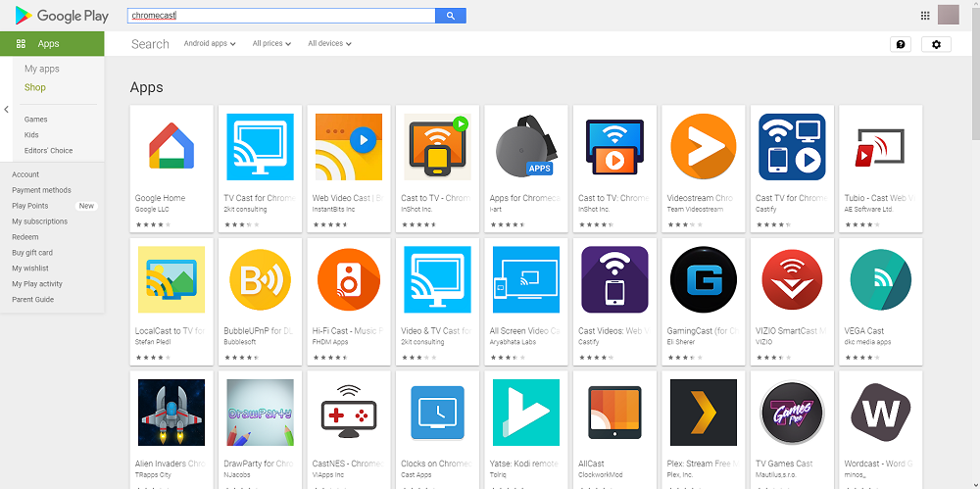Image resolution: width=980 pixels, height=489 pixels.
Task: Click the Google LLC developer name
Action: 152,210
